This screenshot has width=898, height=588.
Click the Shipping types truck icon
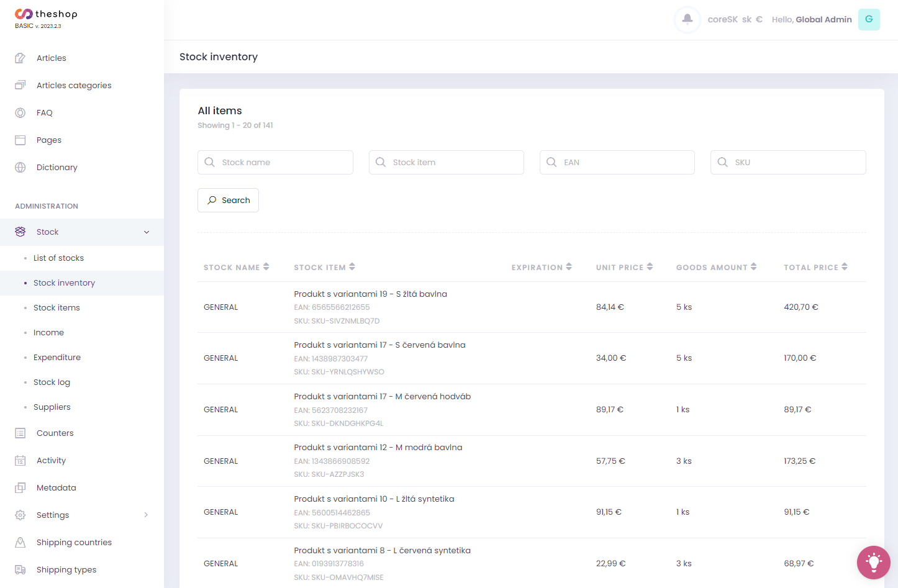(x=20, y=570)
